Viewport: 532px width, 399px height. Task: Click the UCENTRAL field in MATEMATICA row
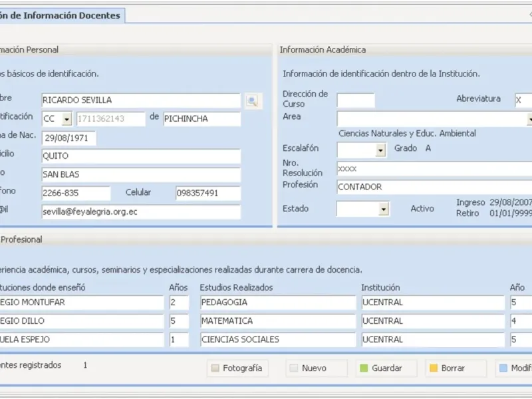[x=434, y=321]
